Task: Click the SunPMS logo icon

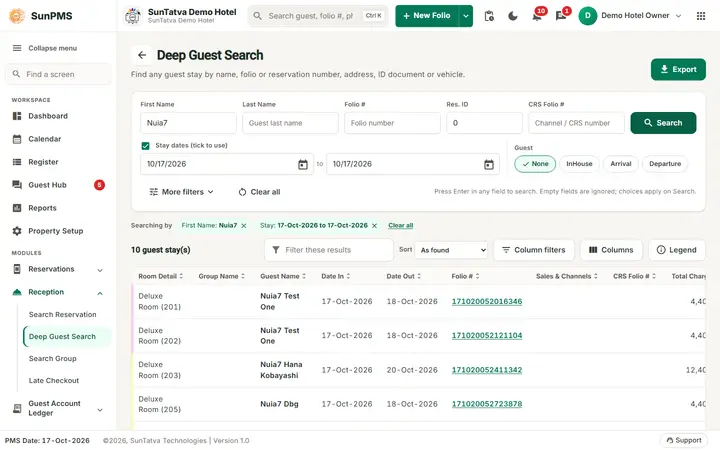Action: coord(17,16)
